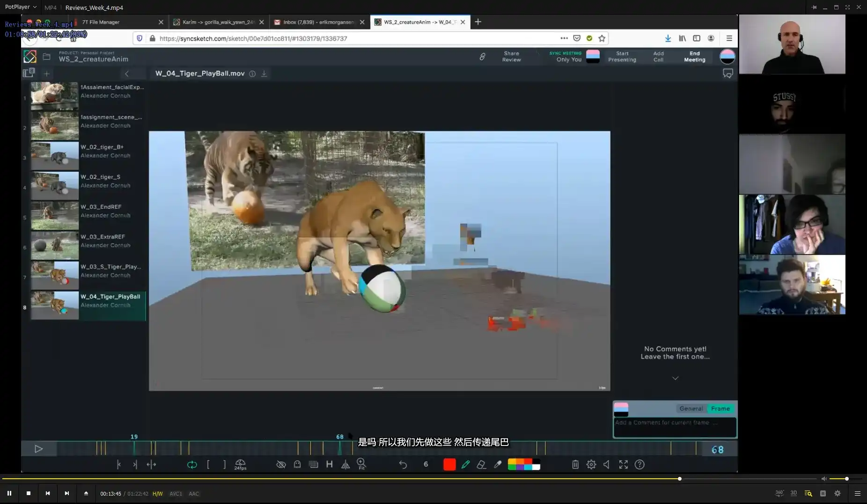Collapse the comments panel chevron
Screen dimensions: 867x504
point(675,378)
